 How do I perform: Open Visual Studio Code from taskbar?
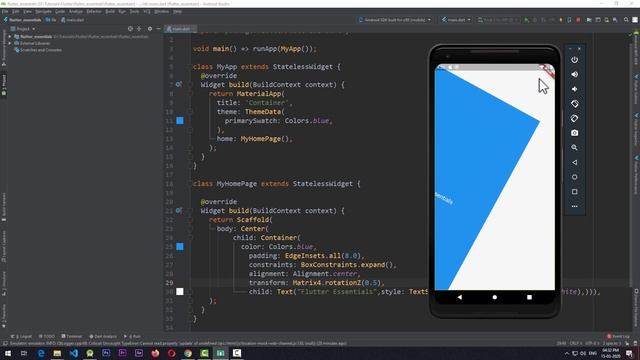coord(73,353)
